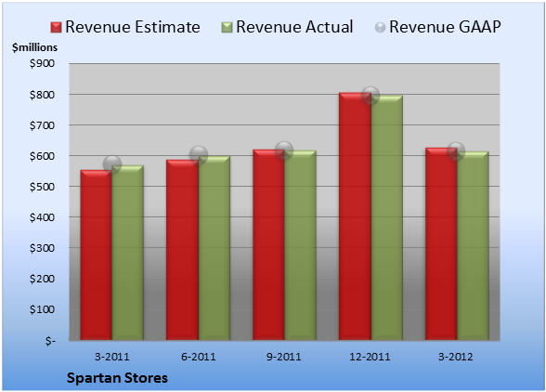Click the green Revenue Actual legend swatch
The height and width of the screenshot is (392, 546).
(x=227, y=27)
